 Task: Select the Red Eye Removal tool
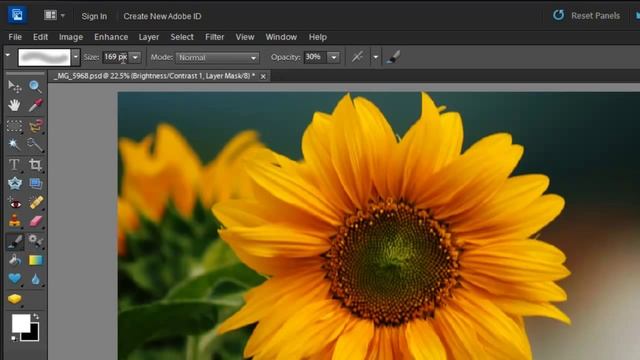click(x=14, y=202)
